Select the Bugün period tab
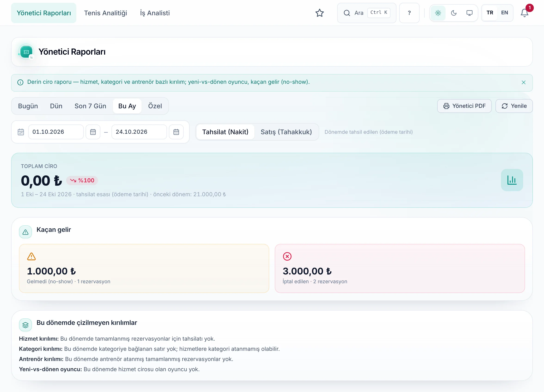The width and height of the screenshot is (544, 392). click(x=28, y=106)
